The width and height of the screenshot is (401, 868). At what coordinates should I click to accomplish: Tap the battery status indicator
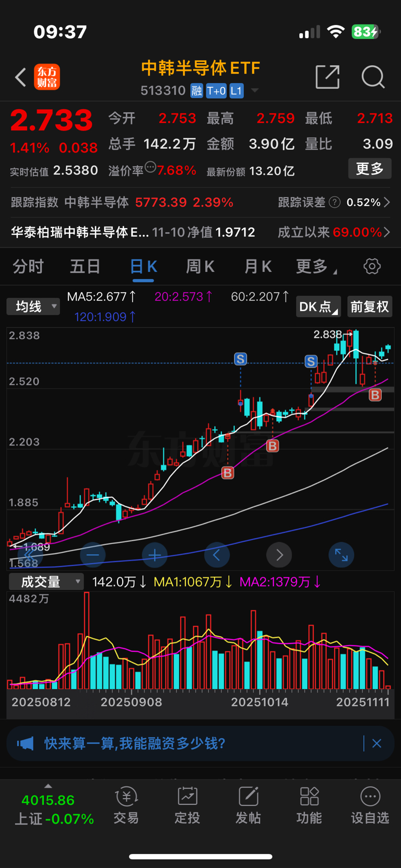366,32
